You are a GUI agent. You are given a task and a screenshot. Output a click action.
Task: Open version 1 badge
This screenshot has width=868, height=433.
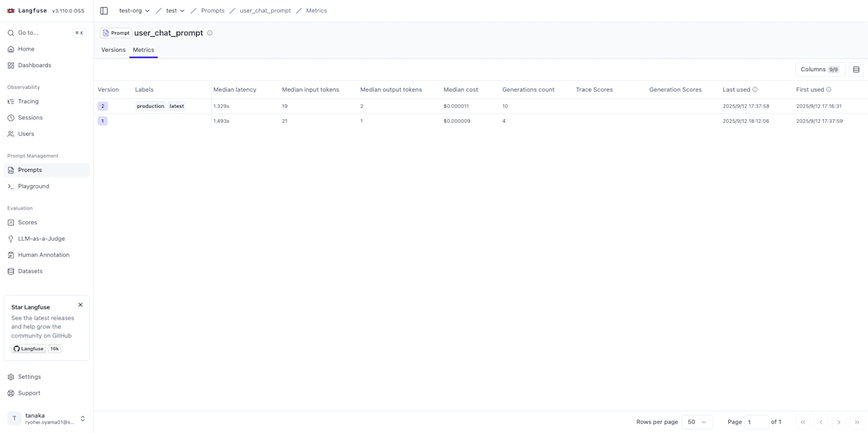pyautogui.click(x=103, y=121)
